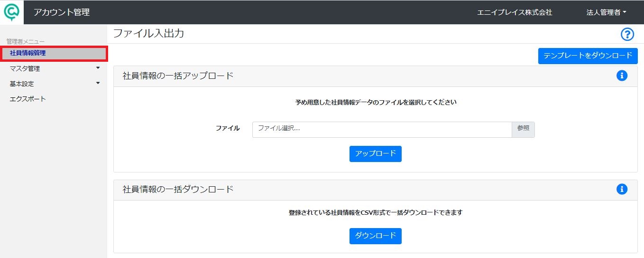Screen dimensions: 644x258
Task: Expand the マスタ管理 menu arrow
Action: [98, 68]
